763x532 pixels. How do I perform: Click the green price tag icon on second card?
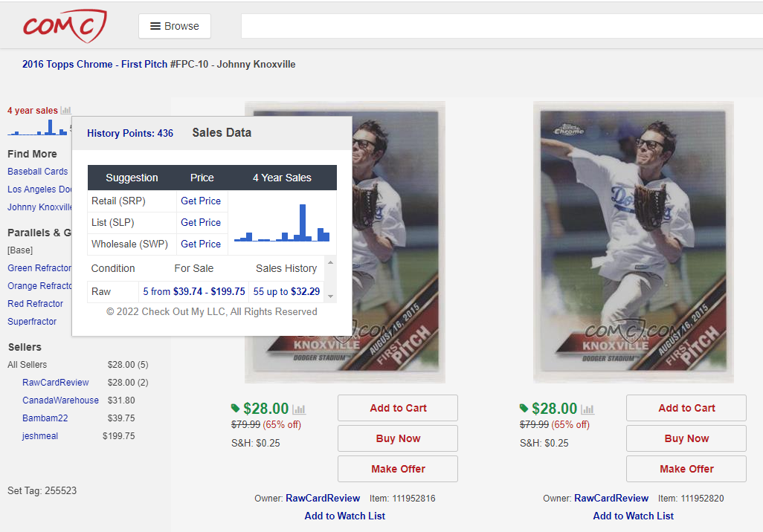tap(524, 408)
